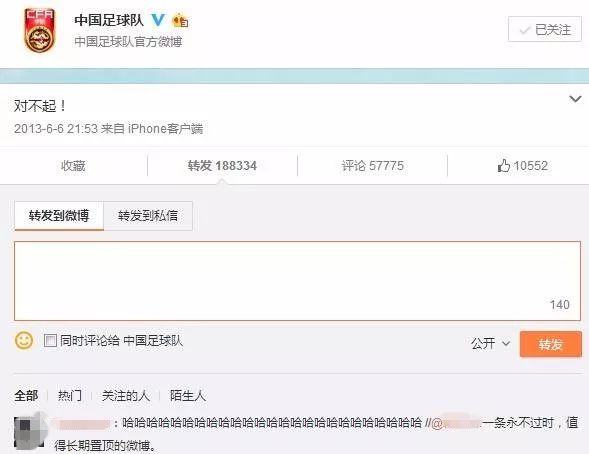Filter reposts by 陌生人

click(188, 395)
